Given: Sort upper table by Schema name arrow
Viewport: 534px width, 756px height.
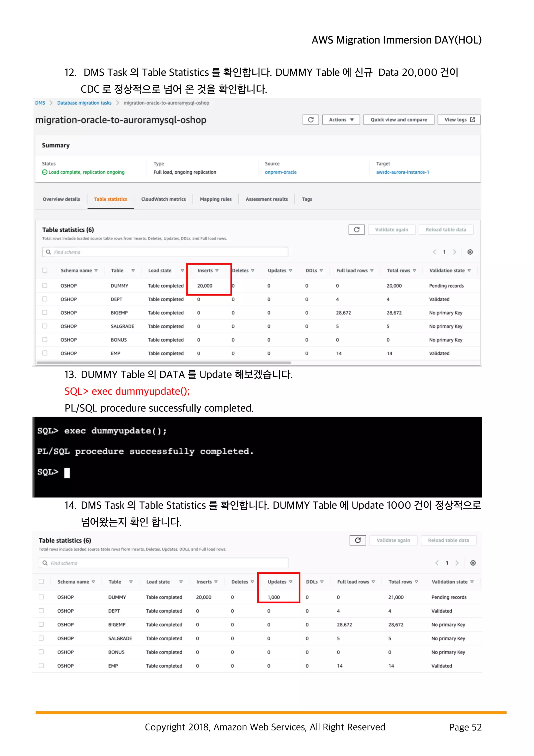Looking at the screenshot, I should pyautogui.click(x=96, y=271).
